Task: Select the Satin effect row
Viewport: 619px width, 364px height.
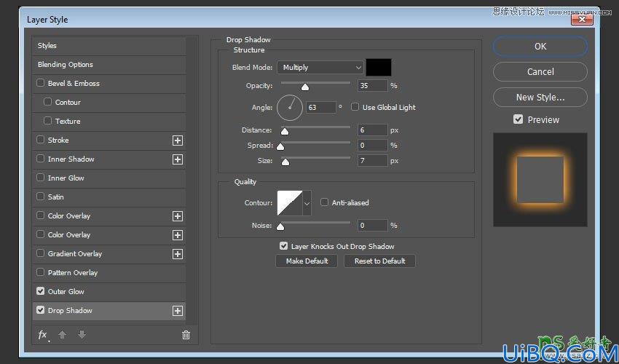Action: pos(109,197)
